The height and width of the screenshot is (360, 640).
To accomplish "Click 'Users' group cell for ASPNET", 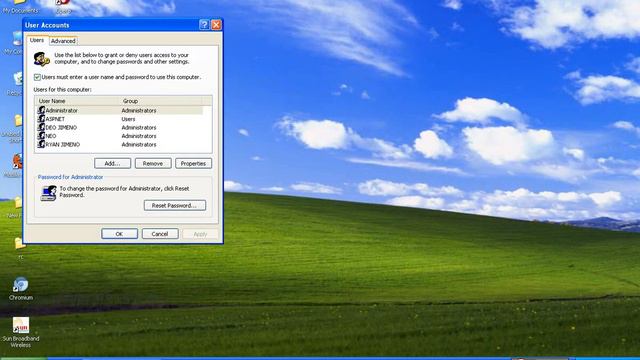I will [128, 119].
